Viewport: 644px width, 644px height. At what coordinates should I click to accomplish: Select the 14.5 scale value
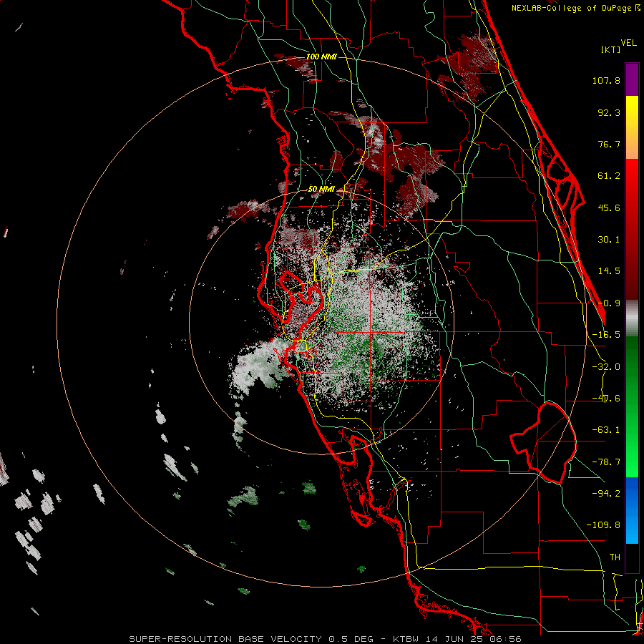click(609, 271)
